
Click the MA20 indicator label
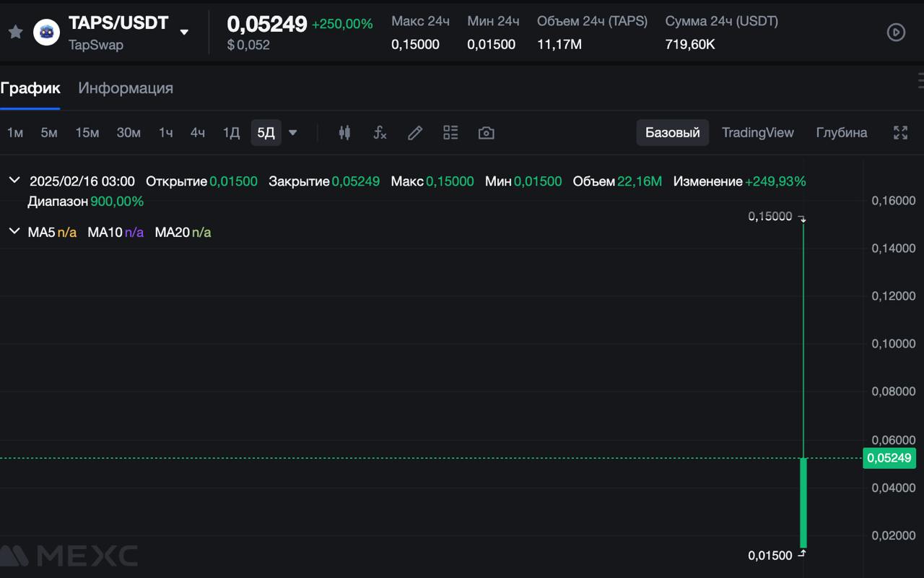click(183, 232)
